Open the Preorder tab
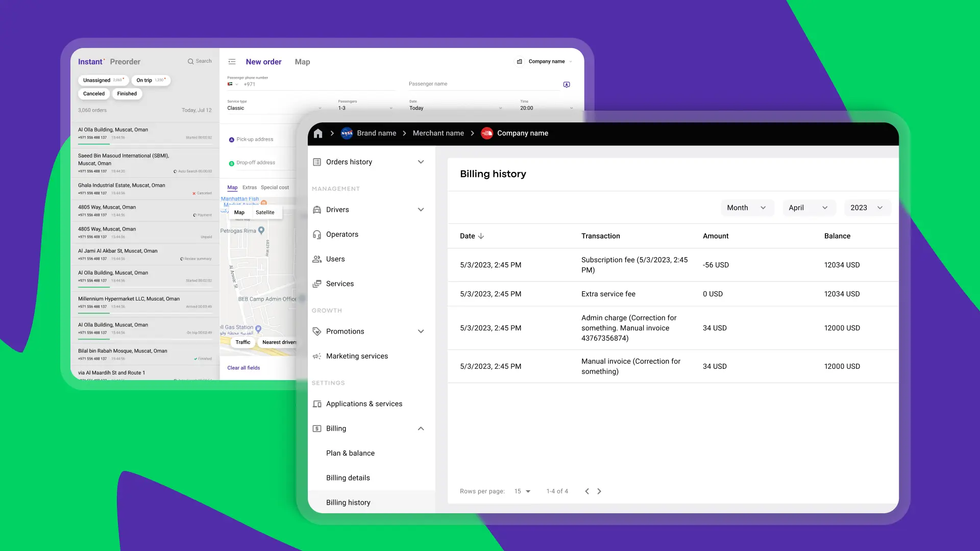Viewport: 980px width, 551px height. pyautogui.click(x=125, y=61)
